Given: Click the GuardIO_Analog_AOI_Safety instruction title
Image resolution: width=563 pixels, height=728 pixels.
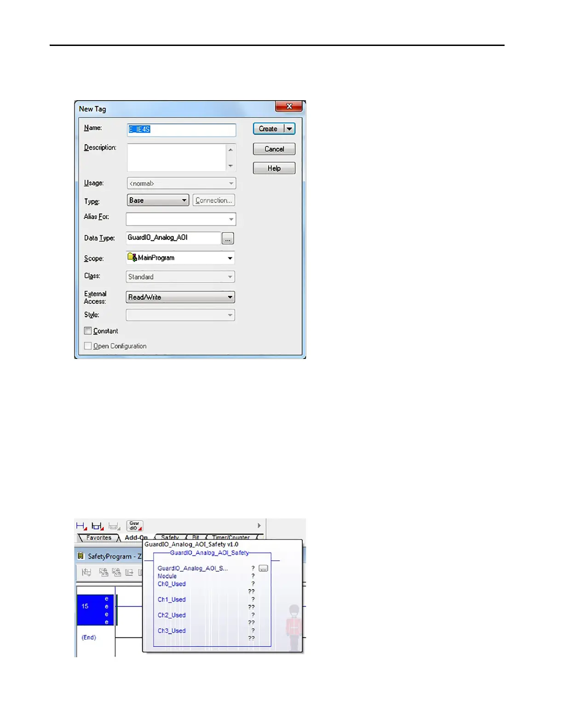Looking at the screenshot, I should click(x=209, y=553).
